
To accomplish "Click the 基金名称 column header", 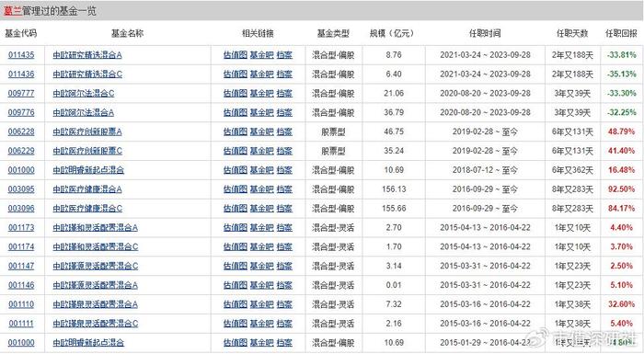I will click(127, 33).
